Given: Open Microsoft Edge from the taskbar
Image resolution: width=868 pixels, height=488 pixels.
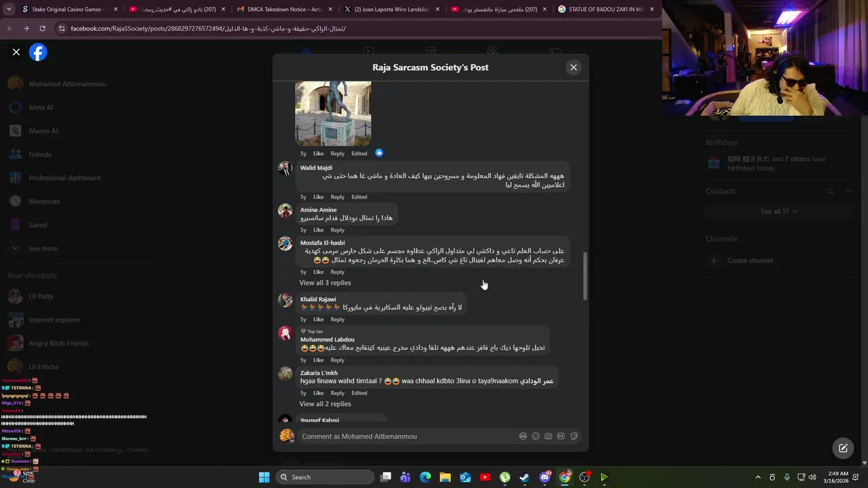Looking at the screenshot, I should [425, 477].
